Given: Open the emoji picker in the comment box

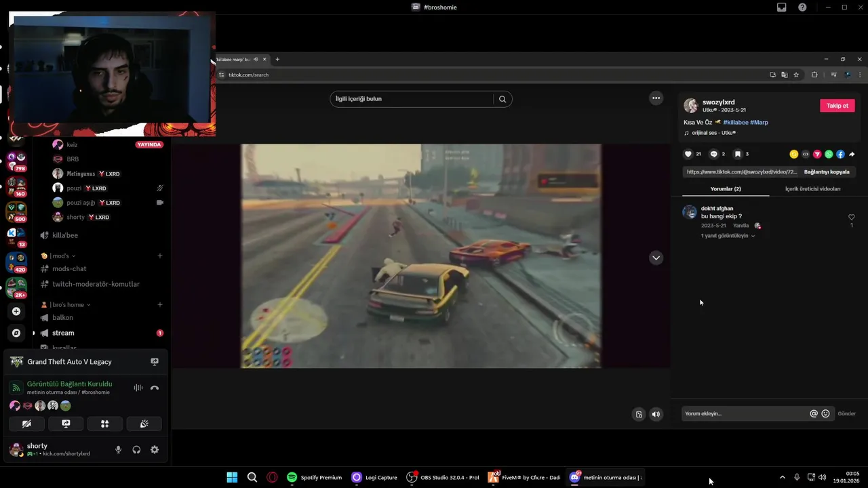Looking at the screenshot, I should pos(825,413).
